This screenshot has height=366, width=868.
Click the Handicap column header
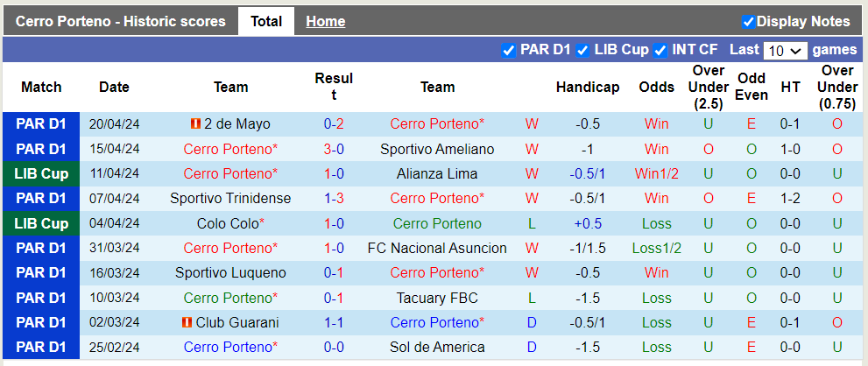pyautogui.click(x=587, y=87)
